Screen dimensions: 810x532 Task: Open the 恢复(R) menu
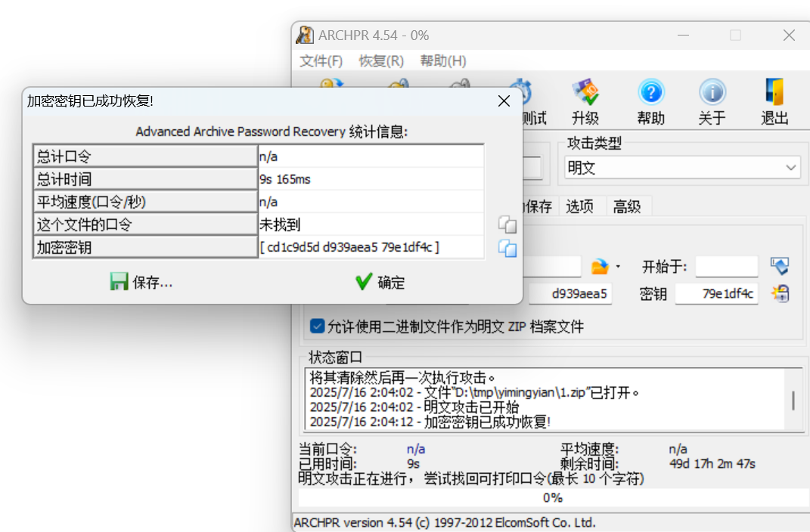(381, 61)
